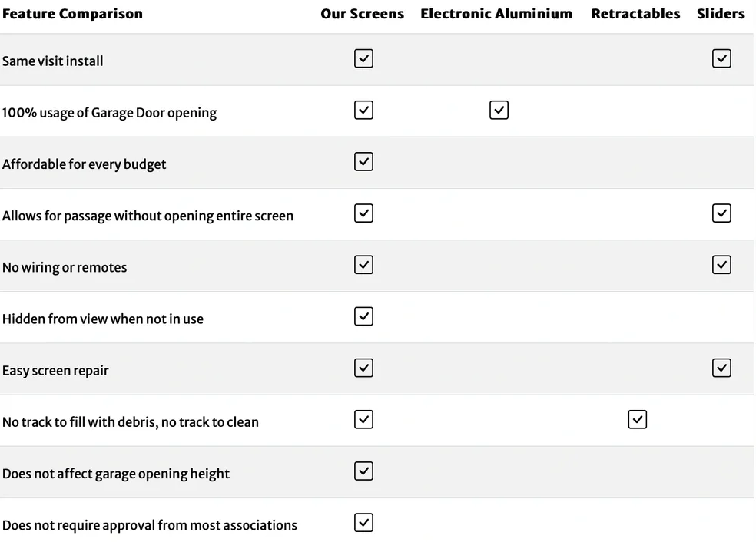Click the Retractables column header
The image size is (756, 542).
click(x=635, y=14)
